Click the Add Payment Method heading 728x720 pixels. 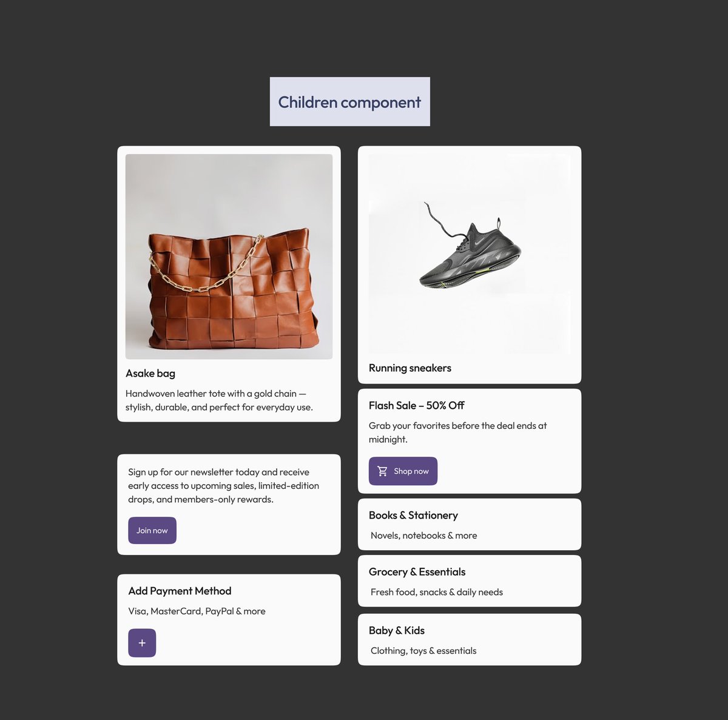[x=180, y=591]
